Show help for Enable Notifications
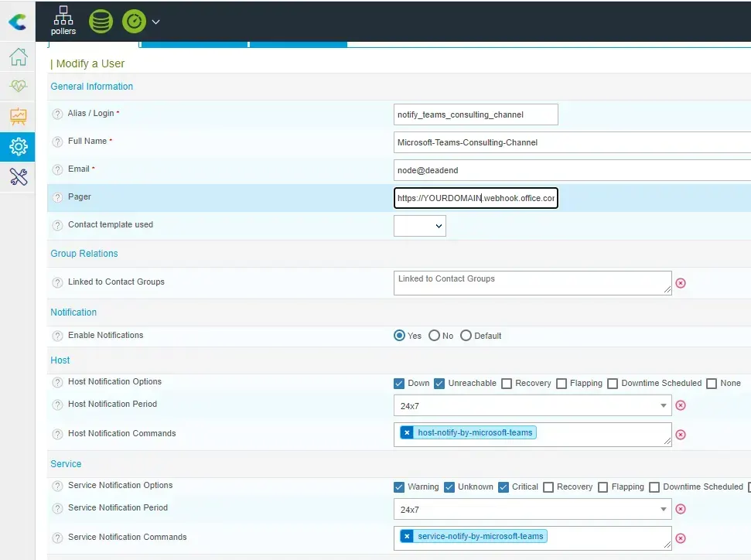 [x=57, y=336]
